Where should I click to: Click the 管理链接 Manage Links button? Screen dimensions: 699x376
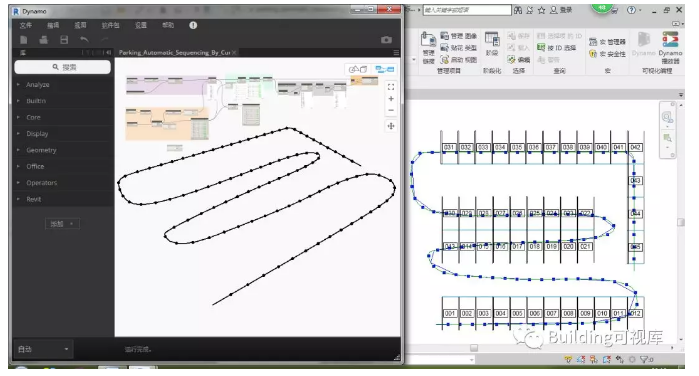[428, 48]
